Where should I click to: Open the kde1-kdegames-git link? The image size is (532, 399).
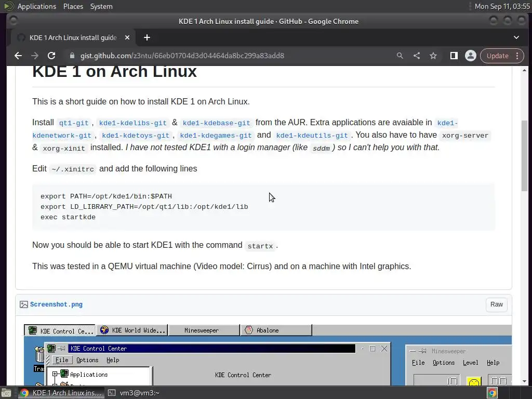tap(216, 136)
